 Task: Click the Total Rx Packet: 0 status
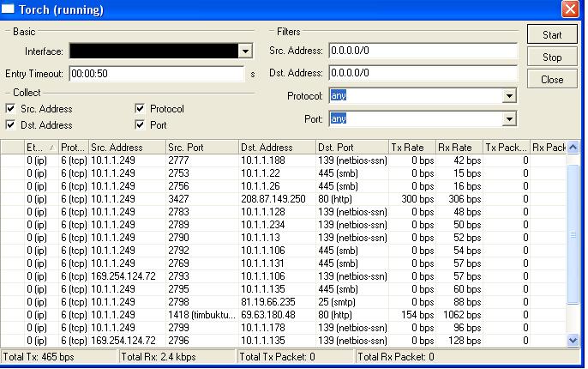point(468,357)
